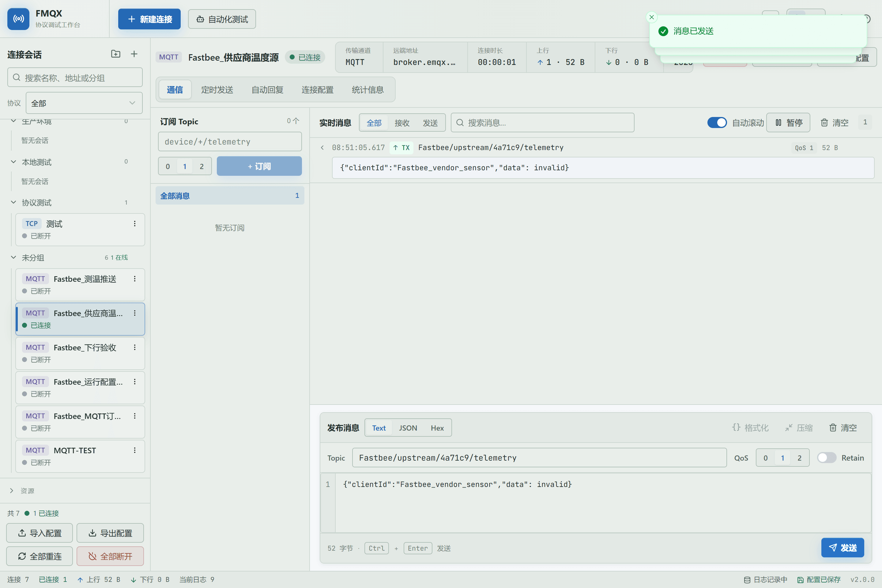Select publish QoS 2
The height and width of the screenshot is (588, 882).
point(800,458)
